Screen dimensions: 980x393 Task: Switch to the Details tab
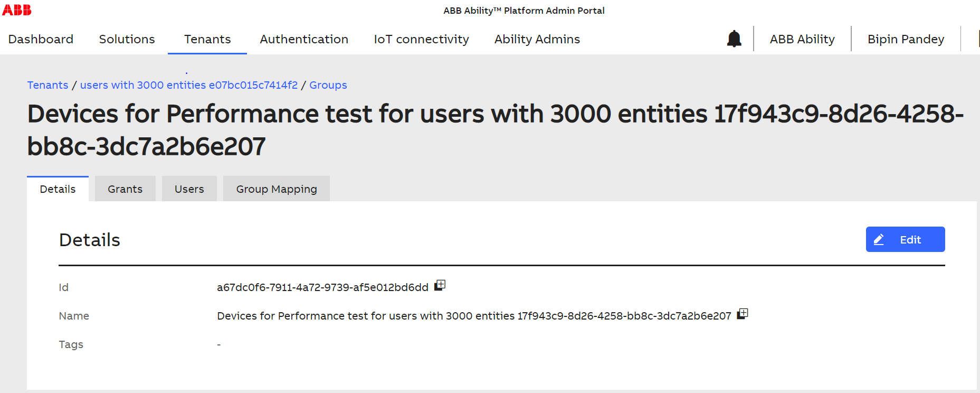point(58,189)
